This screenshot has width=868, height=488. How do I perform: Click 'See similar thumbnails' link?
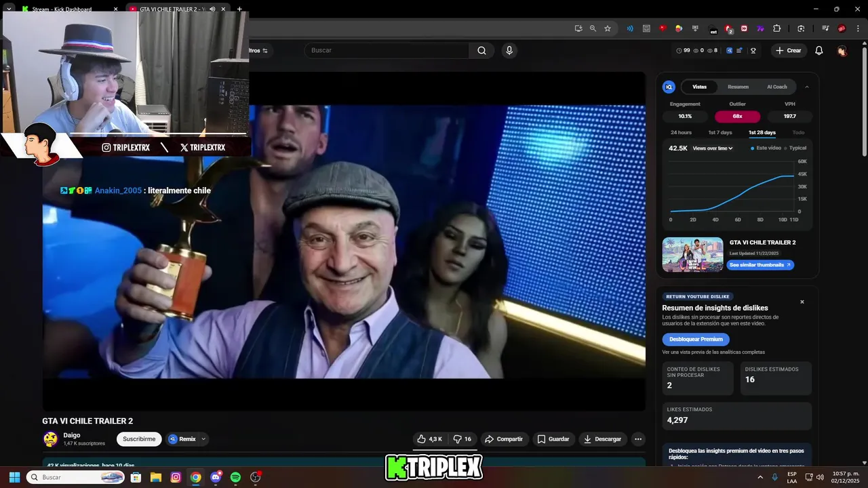[760, 265]
